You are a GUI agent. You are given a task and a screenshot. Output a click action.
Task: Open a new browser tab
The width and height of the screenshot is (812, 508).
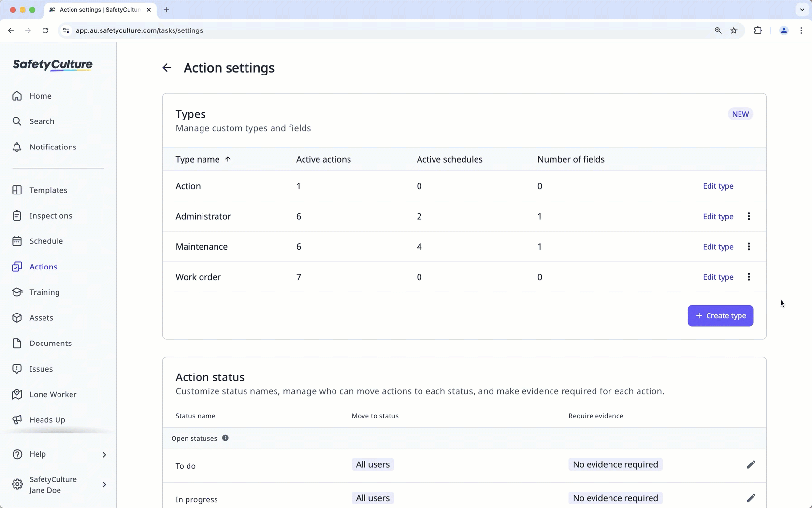(166, 10)
